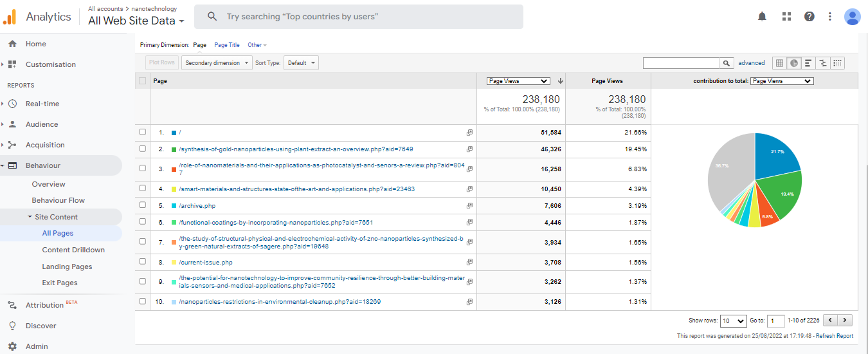Switch to the pivot table view icon
This screenshot has width=868, height=354.
[x=836, y=63]
